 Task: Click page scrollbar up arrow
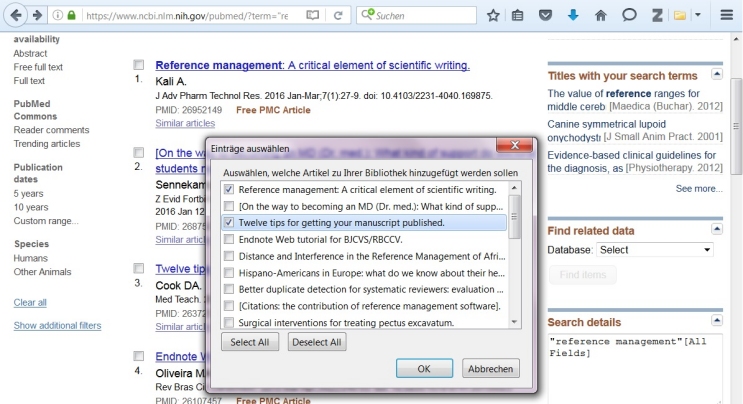tap(735, 39)
